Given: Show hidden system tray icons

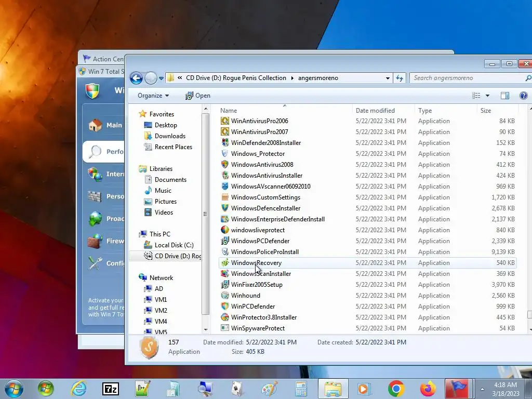Looking at the screenshot, I should click(x=482, y=389).
